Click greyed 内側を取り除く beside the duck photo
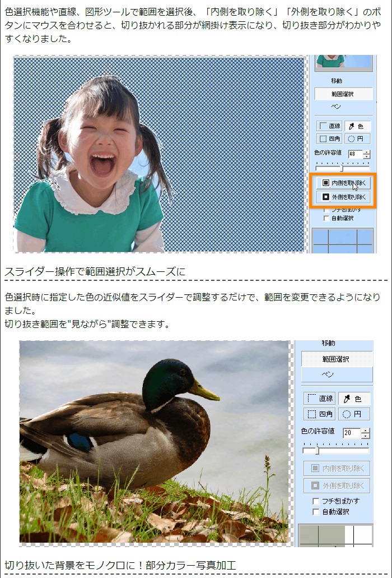 (337, 468)
